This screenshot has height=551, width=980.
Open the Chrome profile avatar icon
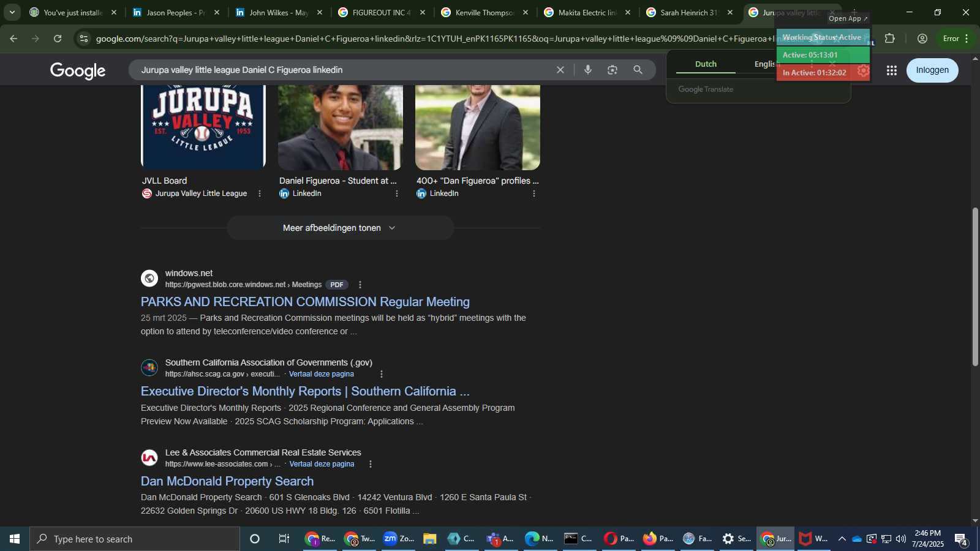click(922, 39)
